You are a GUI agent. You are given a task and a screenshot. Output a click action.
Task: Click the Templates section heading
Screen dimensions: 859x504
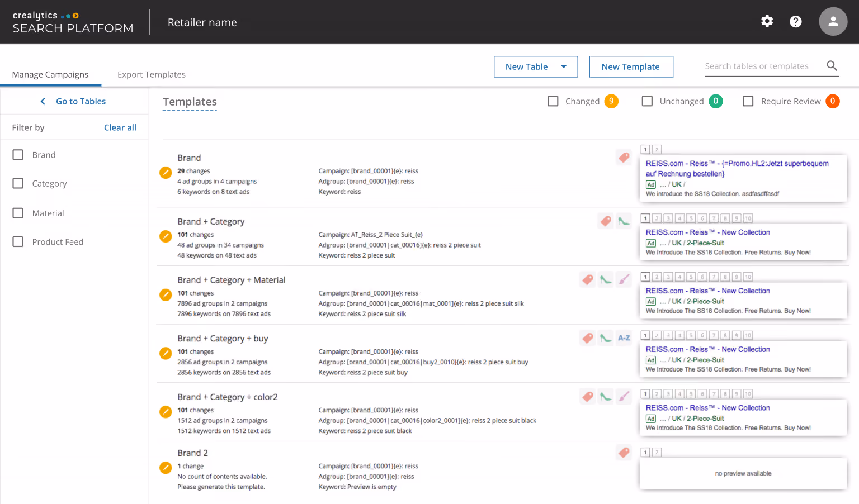click(x=190, y=102)
